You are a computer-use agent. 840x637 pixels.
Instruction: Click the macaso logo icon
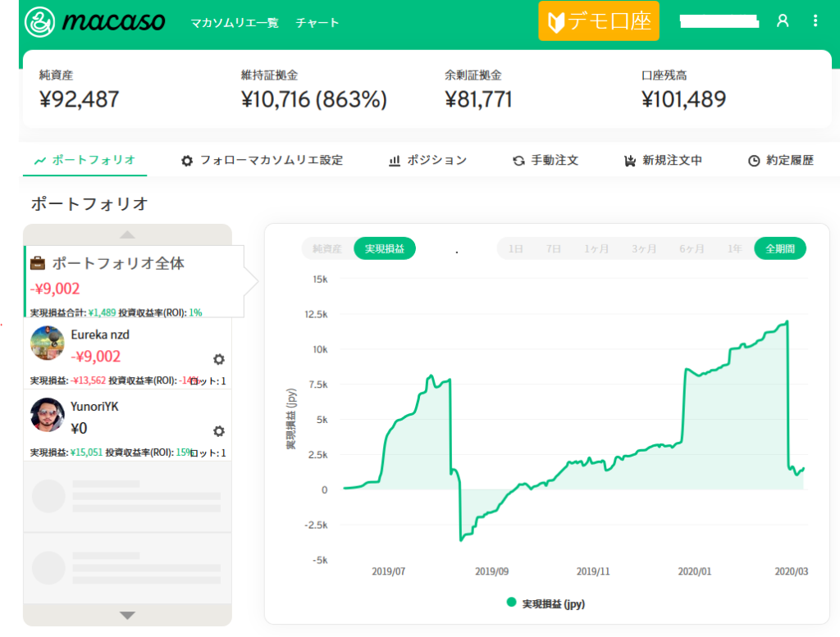(x=40, y=22)
